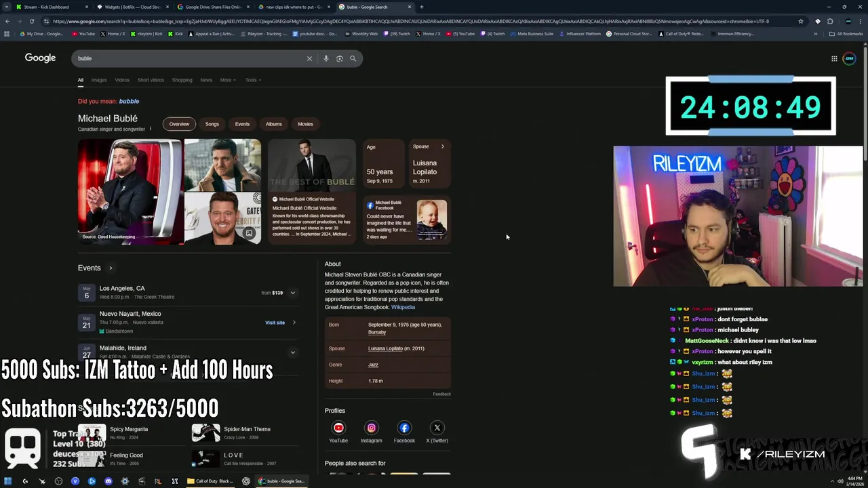
Task: Go to the Google logo homepage
Action: tap(40, 58)
